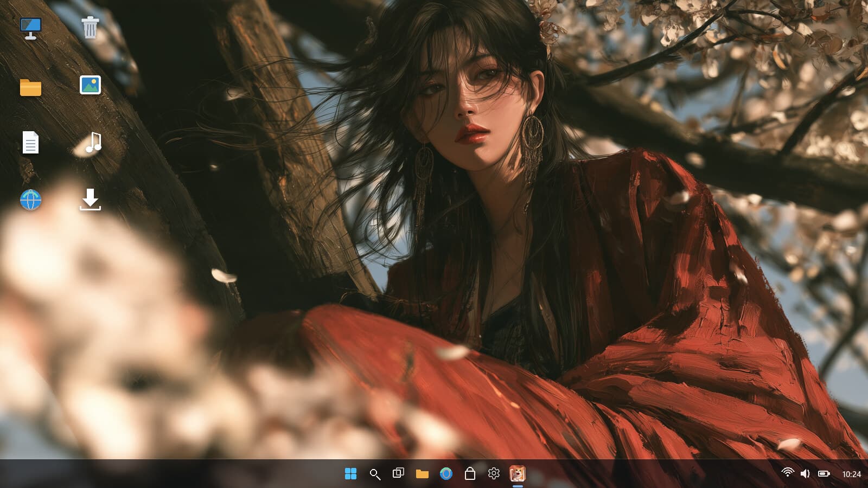This screenshot has height=488, width=868.
Task: Open Settings gear in the taskbar
Action: pos(494,474)
